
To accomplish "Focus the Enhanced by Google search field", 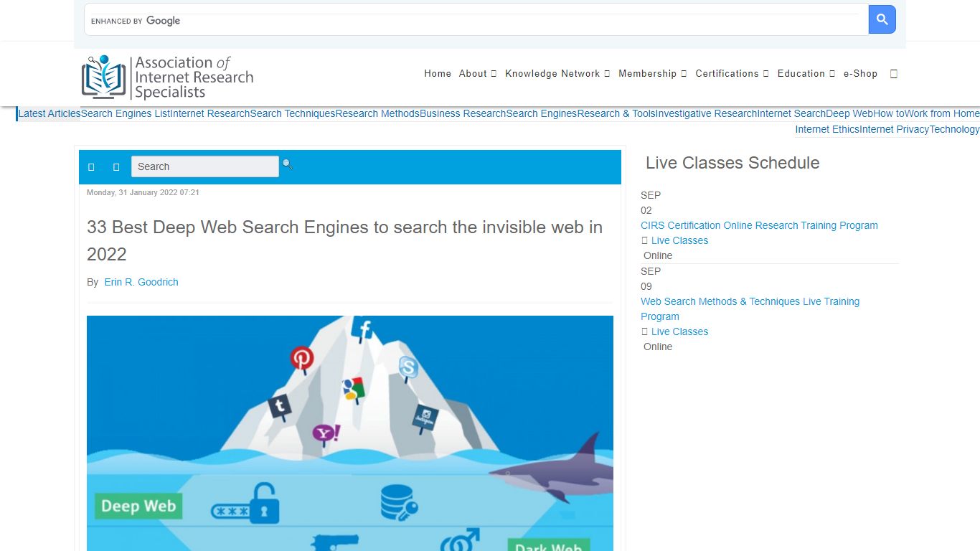I will pyautogui.click(x=476, y=20).
